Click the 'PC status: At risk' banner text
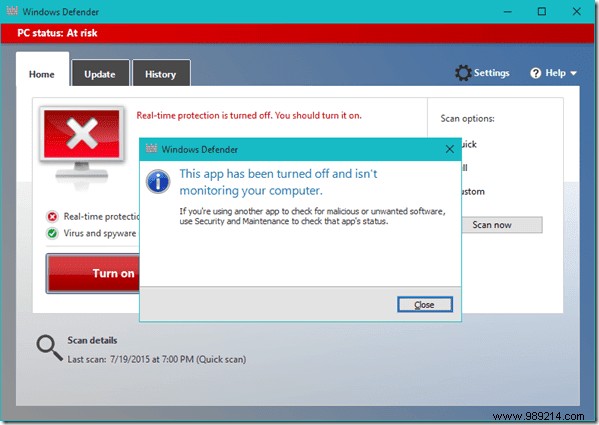The width and height of the screenshot is (599, 425). [x=57, y=33]
